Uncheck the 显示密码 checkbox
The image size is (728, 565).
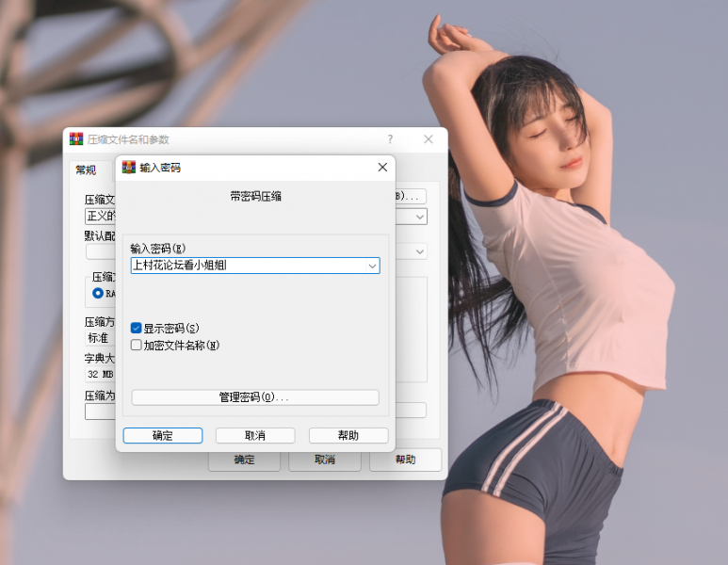coord(137,329)
